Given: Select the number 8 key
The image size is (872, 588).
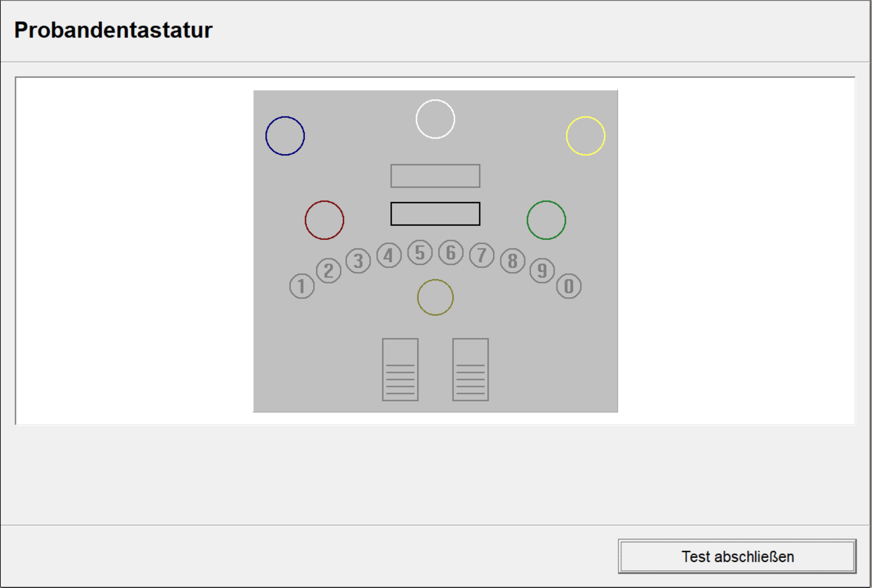Looking at the screenshot, I should click(x=513, y=261).
